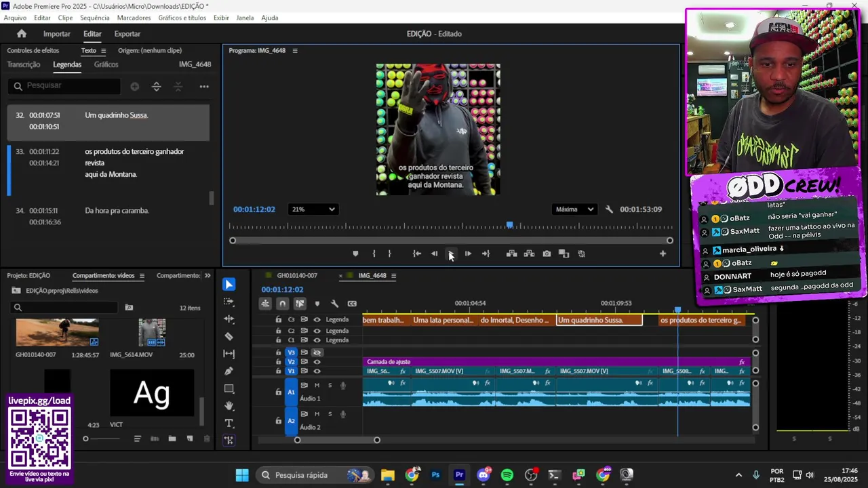Click the Mark Out button
Image resolution: width=868 pixels, height=488 pixels.
(389, 253)
